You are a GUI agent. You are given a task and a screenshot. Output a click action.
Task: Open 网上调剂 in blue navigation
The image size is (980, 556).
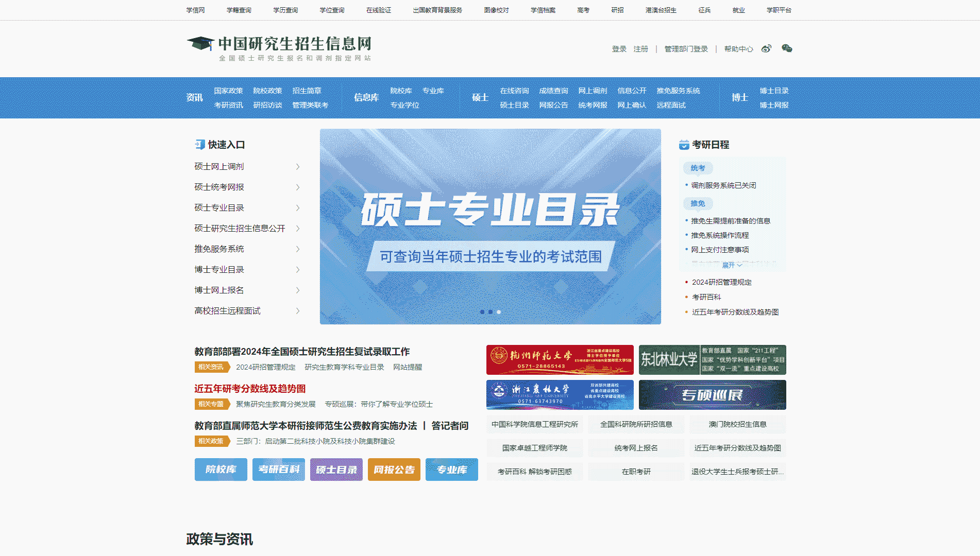click(x=593, y=91)
